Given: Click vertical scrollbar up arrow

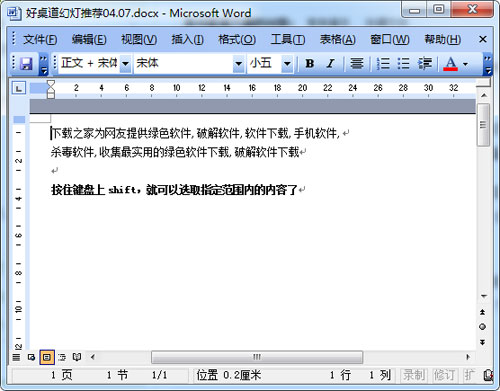Looking at the screenshot, I should click(484, 95).
